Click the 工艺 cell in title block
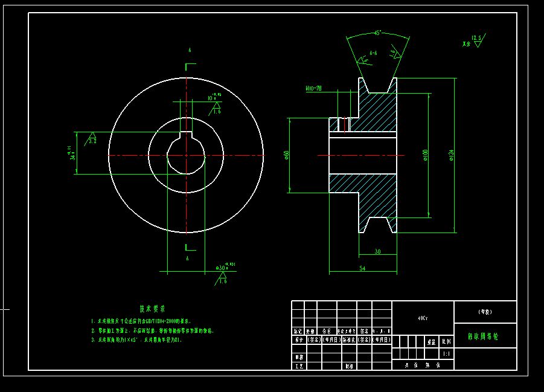The width and height of the screenshot is (544, 392). point(299,366)
